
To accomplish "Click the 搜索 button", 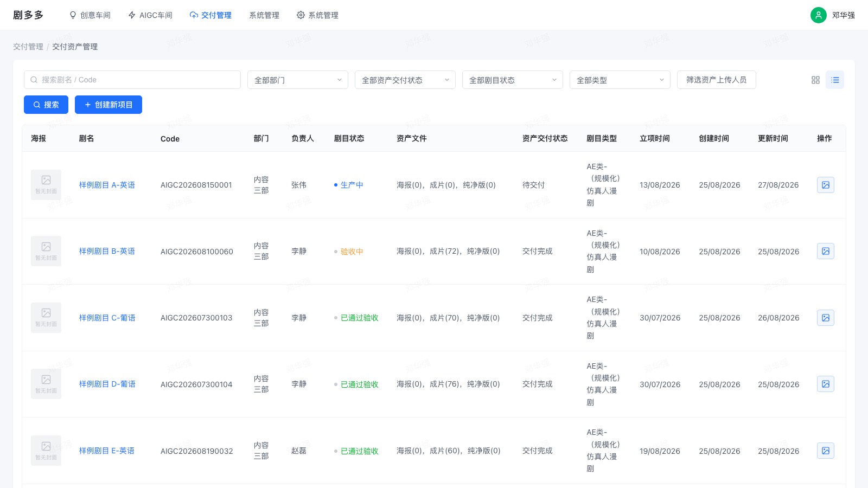I will tap(46, 105).
